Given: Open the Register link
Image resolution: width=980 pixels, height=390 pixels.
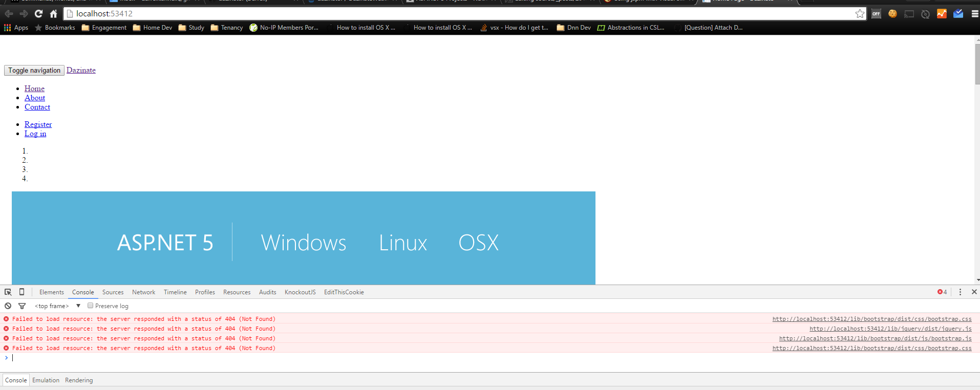Looking at the screenshot, I should (38, 124).
